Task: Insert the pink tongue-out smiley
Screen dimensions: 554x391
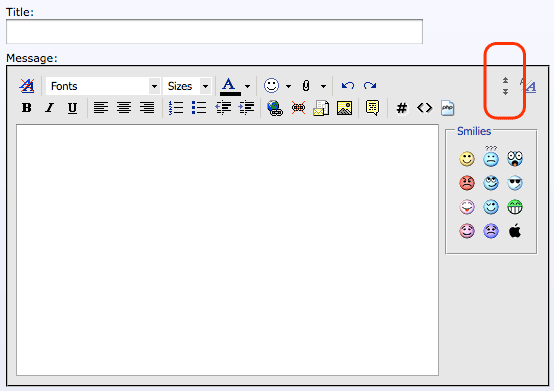Action: click(467, 207)
